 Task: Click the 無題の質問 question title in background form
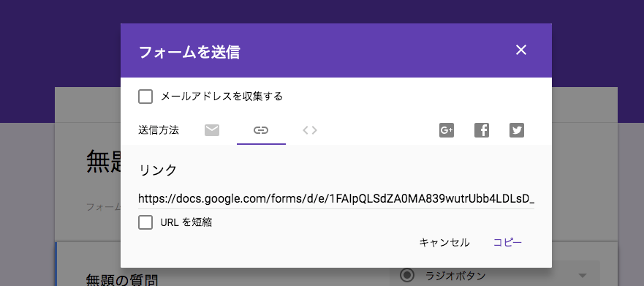pos(121,280)
